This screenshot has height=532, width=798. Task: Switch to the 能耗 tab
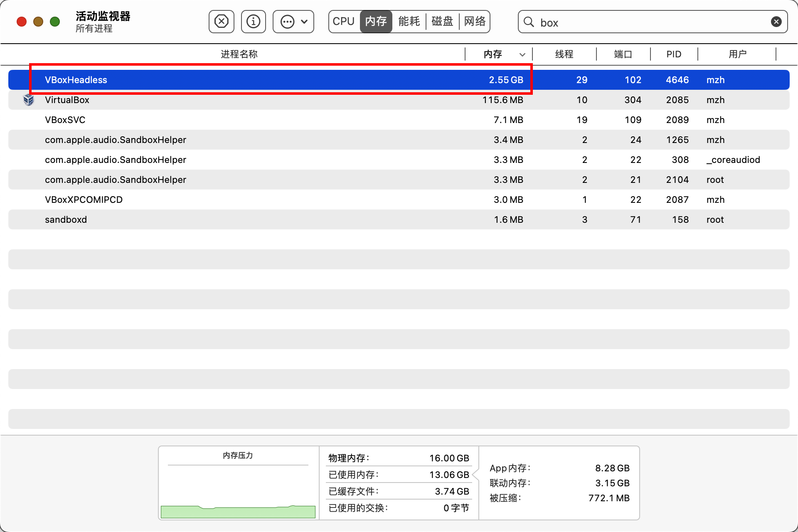(x=409, y=21)
